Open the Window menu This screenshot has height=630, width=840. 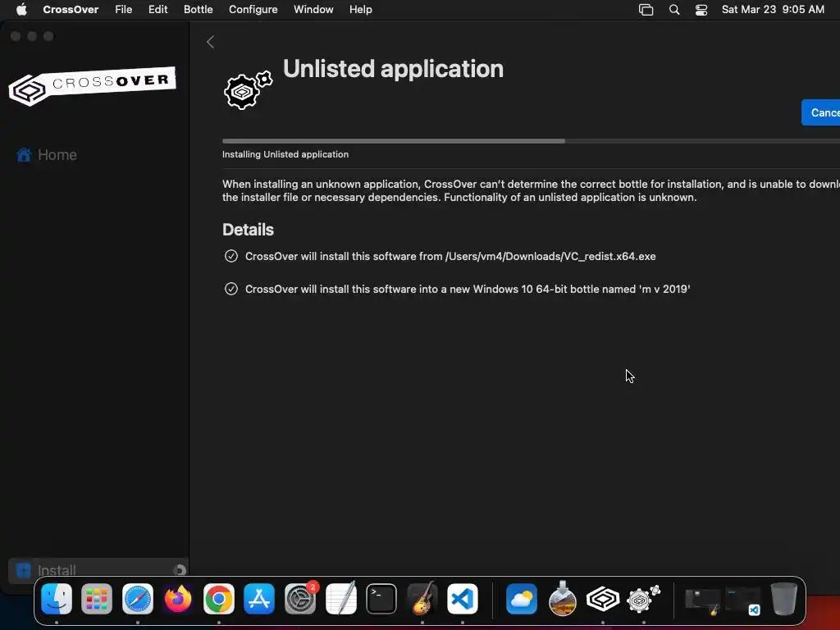click(313, 10)
